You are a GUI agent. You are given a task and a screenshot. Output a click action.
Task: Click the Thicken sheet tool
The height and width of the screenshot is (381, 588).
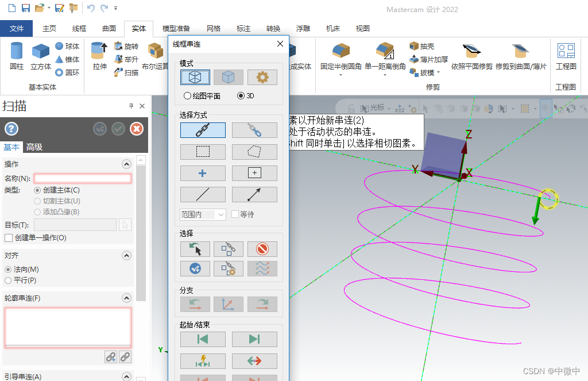428,59
